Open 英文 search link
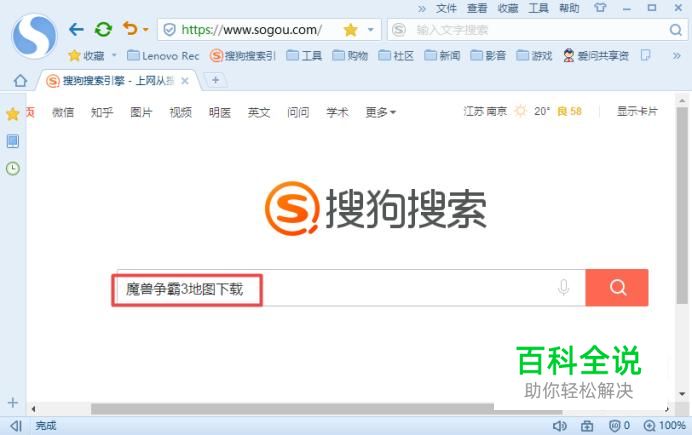 (259, 112)
